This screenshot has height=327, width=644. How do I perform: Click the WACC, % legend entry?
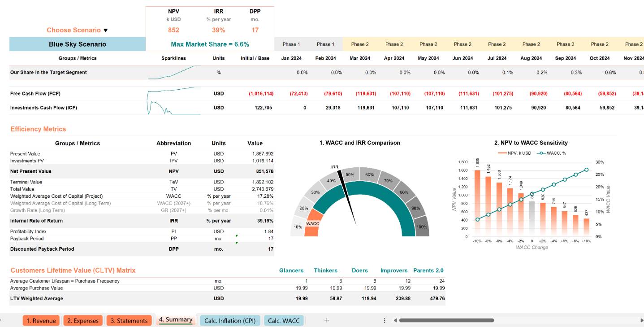pyautogui.click(x=552, y=153)
